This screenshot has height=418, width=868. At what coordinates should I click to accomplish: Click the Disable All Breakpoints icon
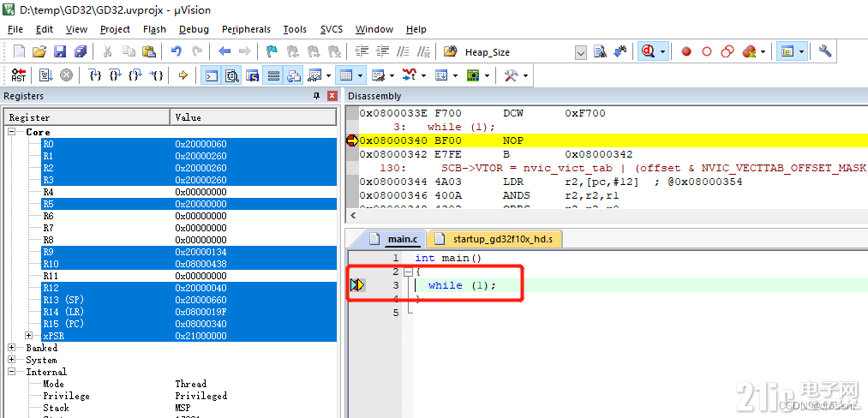click(x=727, y=51)
